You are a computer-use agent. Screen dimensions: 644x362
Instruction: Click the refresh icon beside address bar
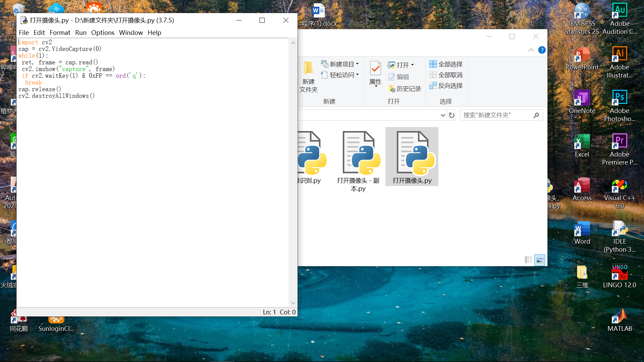coord(452,115)
